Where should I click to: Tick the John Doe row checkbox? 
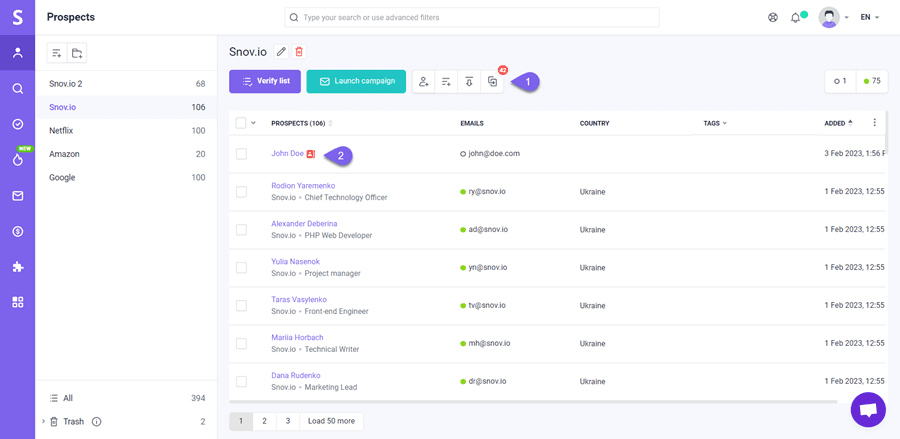coord(241,154)
